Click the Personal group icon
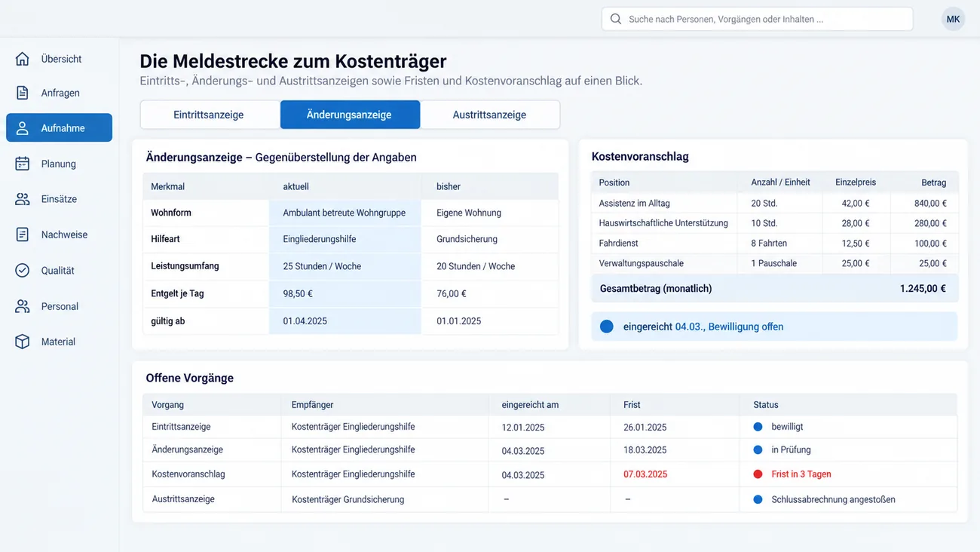Viewport: 980px width, 552px height. (x=23, y=306)
